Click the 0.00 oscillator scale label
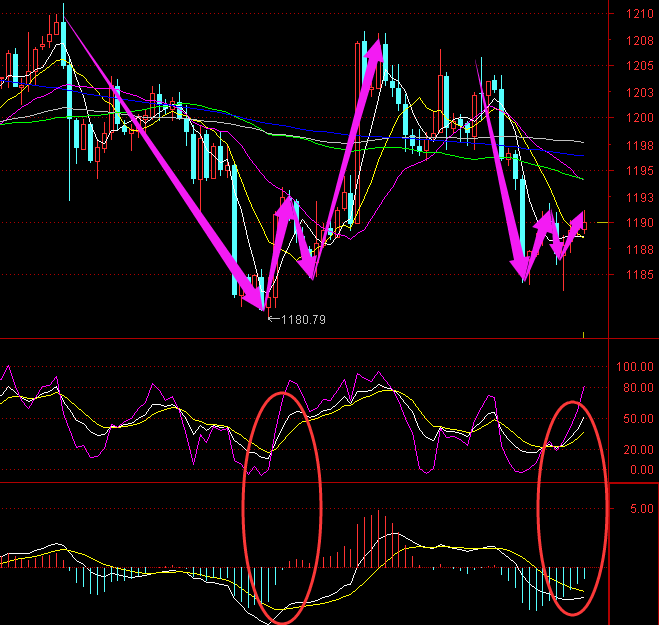Screen dimensions: 659x625 click(642, 469)
